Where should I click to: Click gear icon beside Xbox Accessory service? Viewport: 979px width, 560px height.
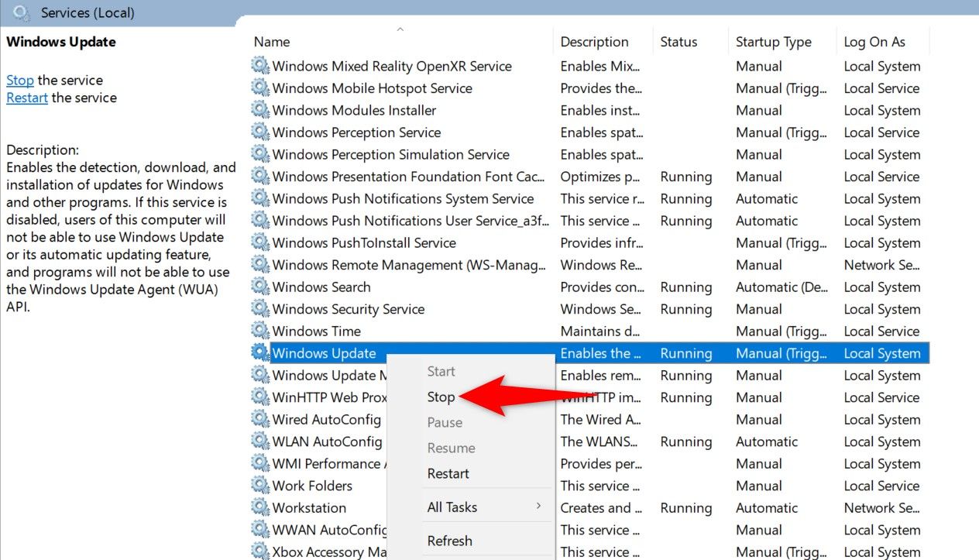(260, 551)
